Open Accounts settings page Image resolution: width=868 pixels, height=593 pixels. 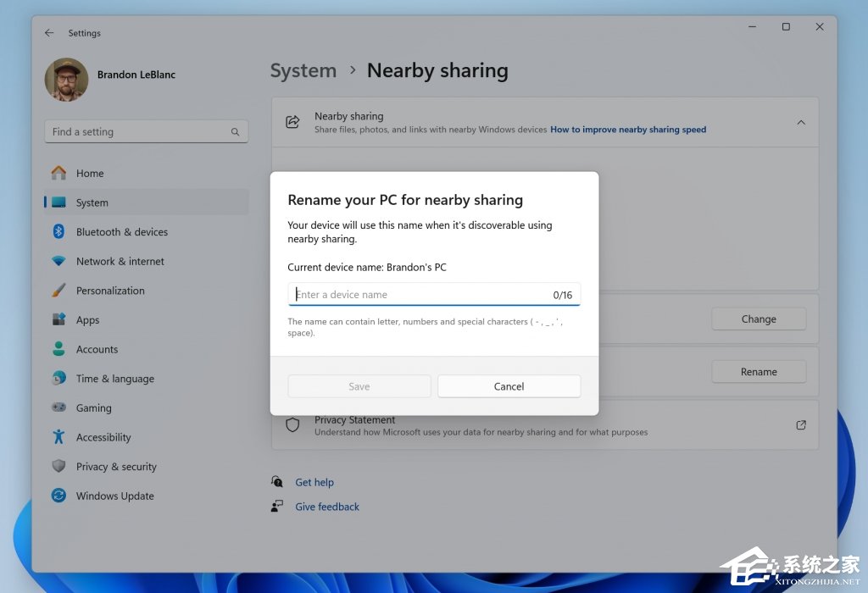point(97,349)
